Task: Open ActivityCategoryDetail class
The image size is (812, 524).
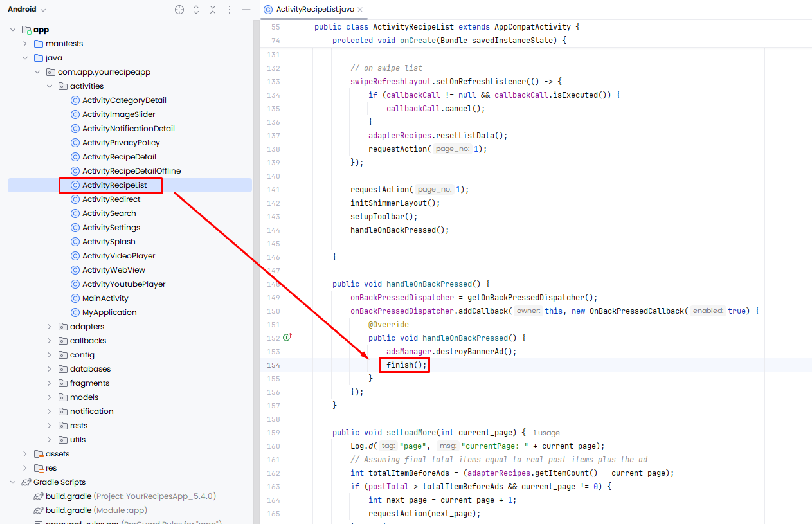Action: point(124,100)
